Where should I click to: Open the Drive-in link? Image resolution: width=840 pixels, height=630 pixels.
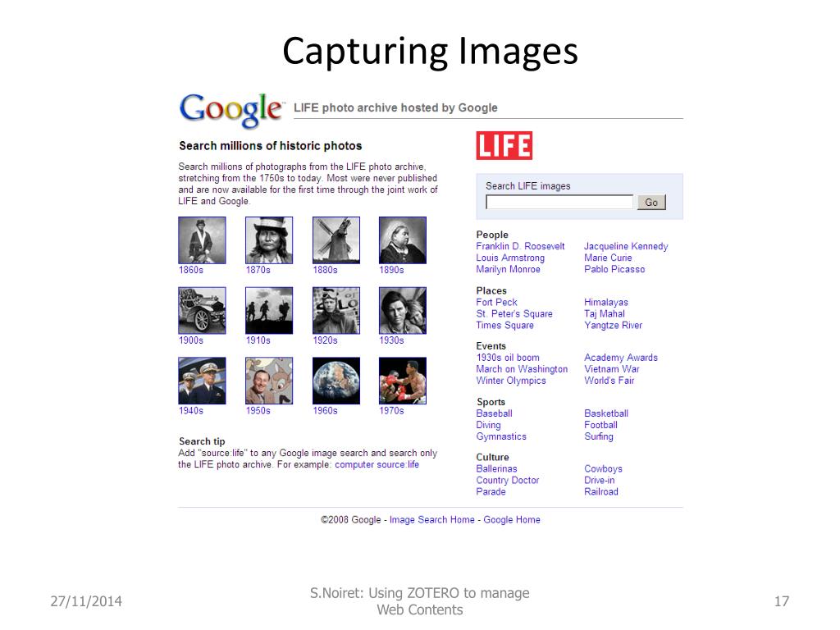(600, 481)
